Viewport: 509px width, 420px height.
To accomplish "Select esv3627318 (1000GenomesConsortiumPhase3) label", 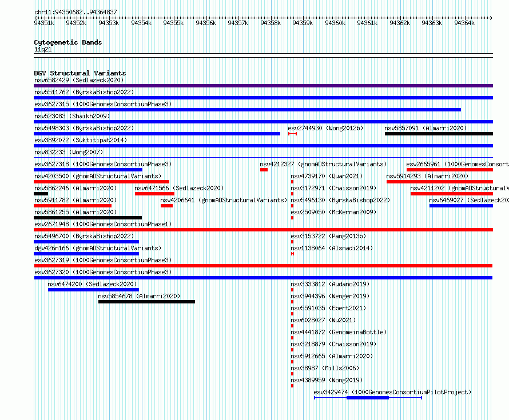I will click(103, 164).
